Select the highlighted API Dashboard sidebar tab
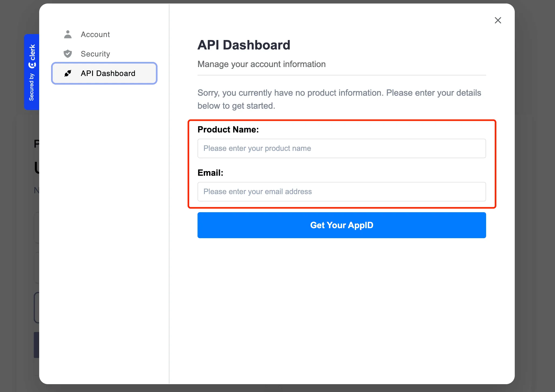Image resolution: width=555 pixels, height=392 pixels. [104, 73]
